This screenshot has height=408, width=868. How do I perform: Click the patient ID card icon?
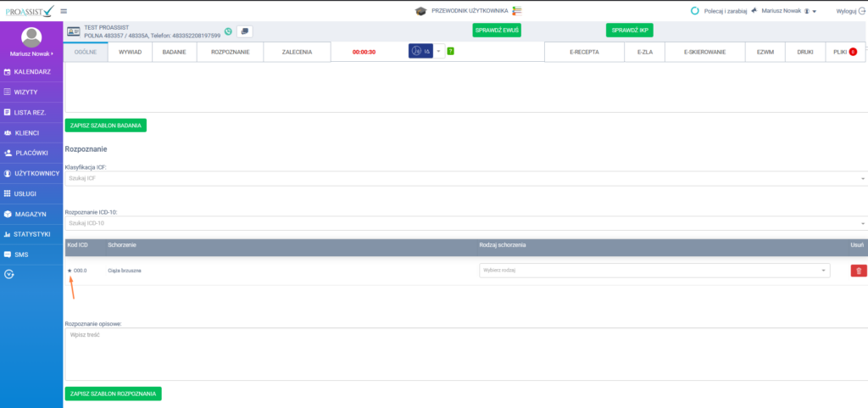74,31
